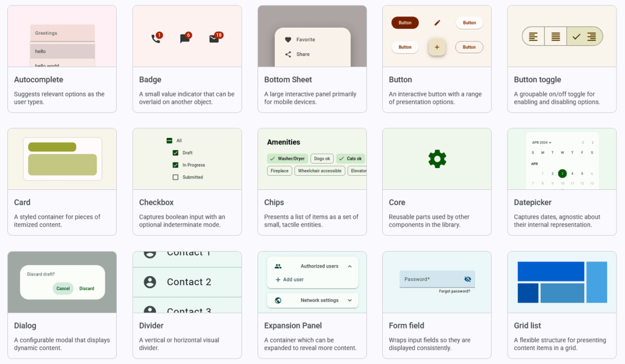Check the Submitted checkbox
The height and width of the screenshot is (364, 625).
(x=176, y=177)
